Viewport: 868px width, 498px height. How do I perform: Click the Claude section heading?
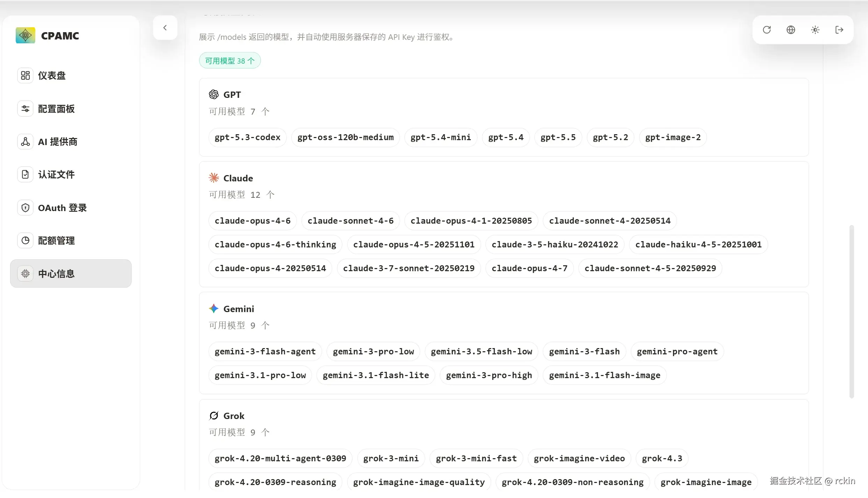238,178
